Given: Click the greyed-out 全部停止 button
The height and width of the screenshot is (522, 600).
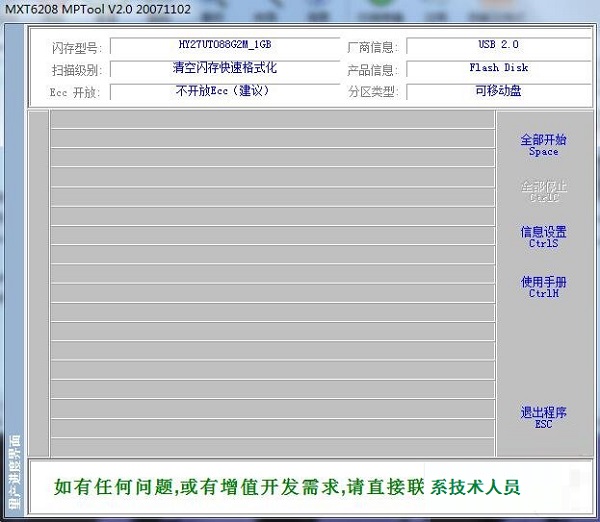Looking at the screenshot, I should pyautogui.click(x=544, y=191).
